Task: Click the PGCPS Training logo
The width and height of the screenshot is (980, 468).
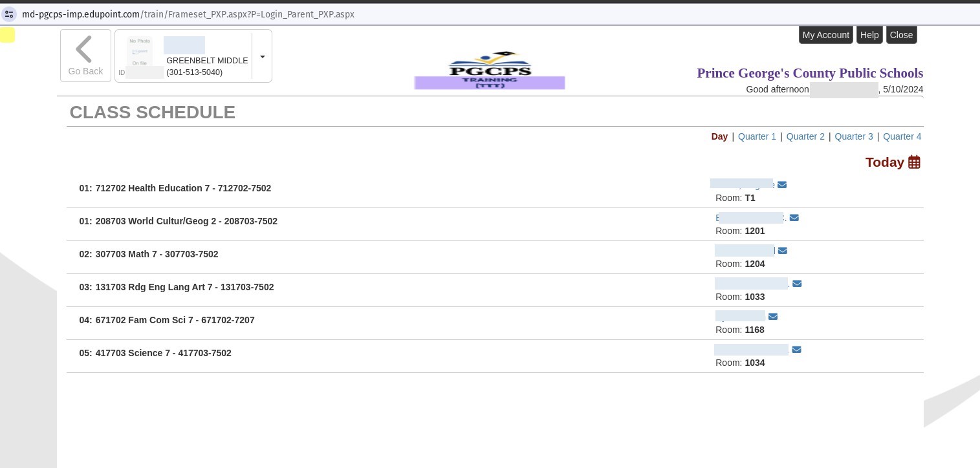Action: (490, 70)
